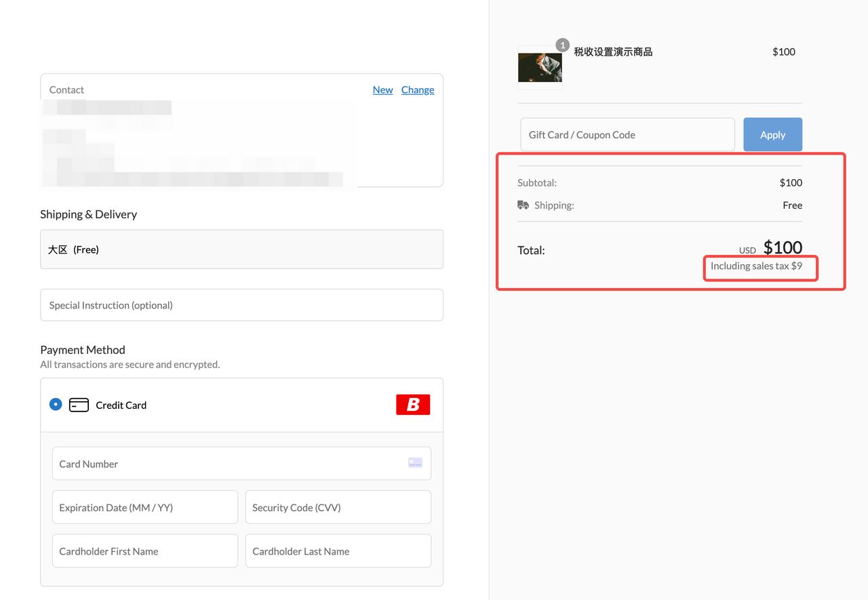
Task: Select the 大区 (Free) shipping option
Action: [x=241, y=249]
